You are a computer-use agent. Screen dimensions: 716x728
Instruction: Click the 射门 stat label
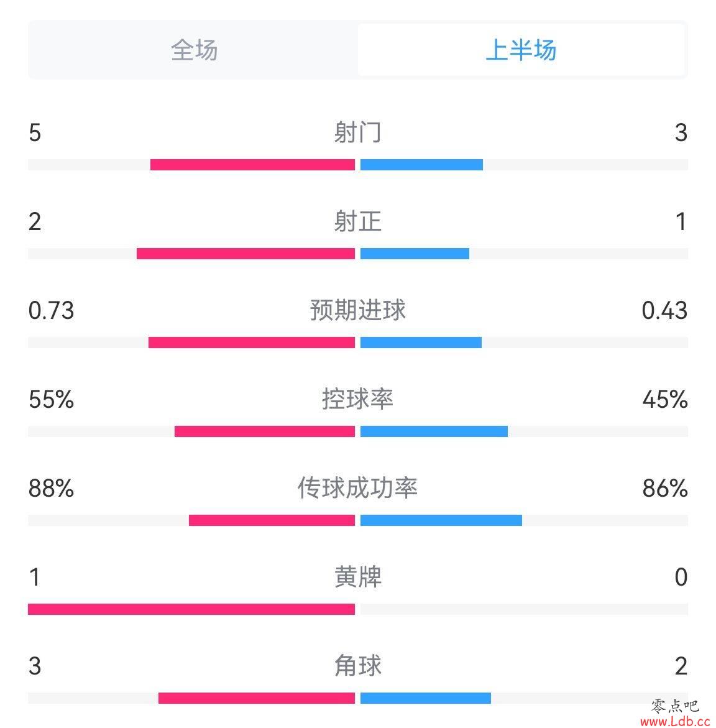[x=358, y=132]
